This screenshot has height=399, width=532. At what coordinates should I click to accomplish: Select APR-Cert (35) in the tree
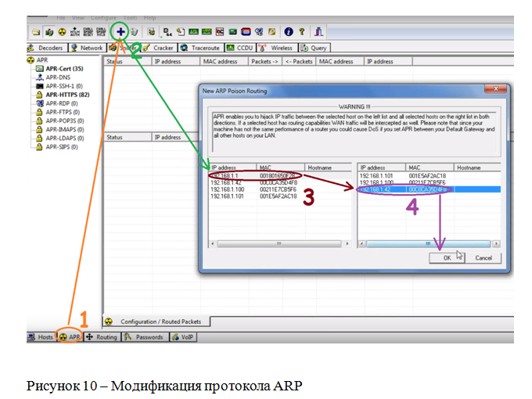[x=64, y=69]
